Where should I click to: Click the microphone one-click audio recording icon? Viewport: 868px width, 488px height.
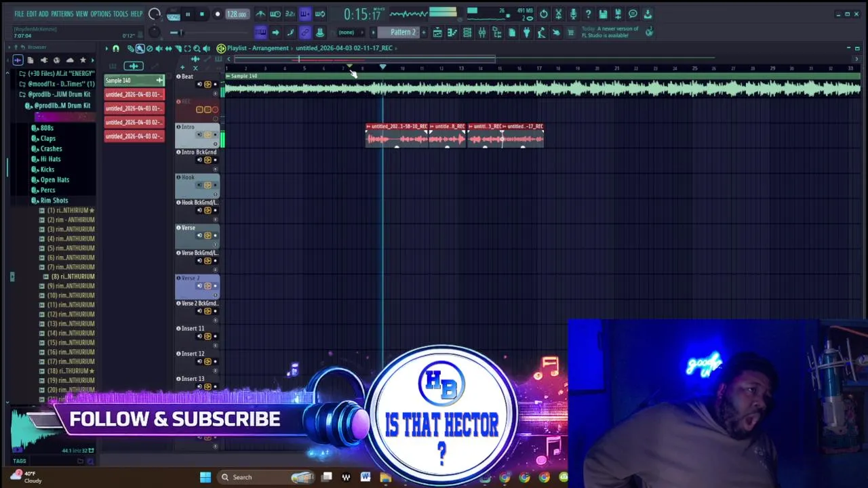tap(573, 14)
